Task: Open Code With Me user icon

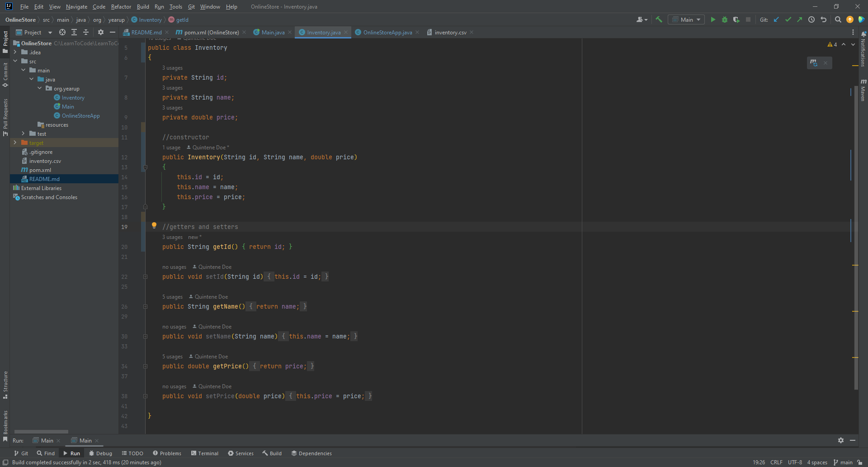Action: click(642, 19)
